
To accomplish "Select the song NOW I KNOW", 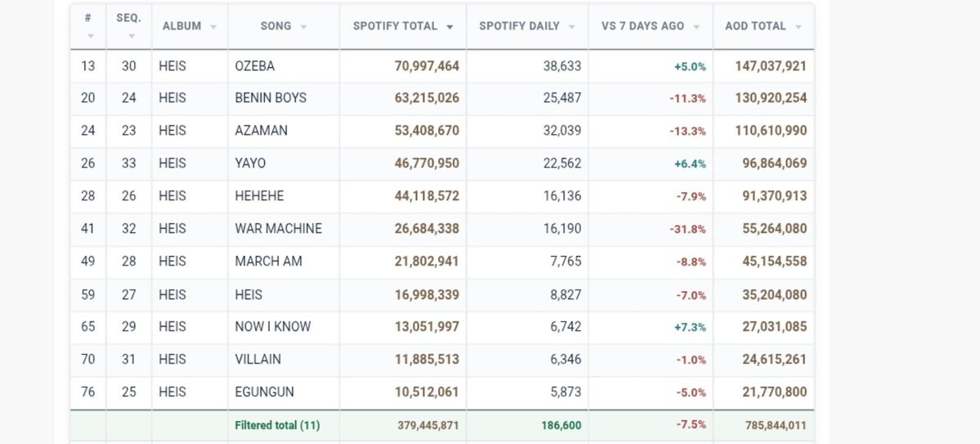I will [272, 326].
